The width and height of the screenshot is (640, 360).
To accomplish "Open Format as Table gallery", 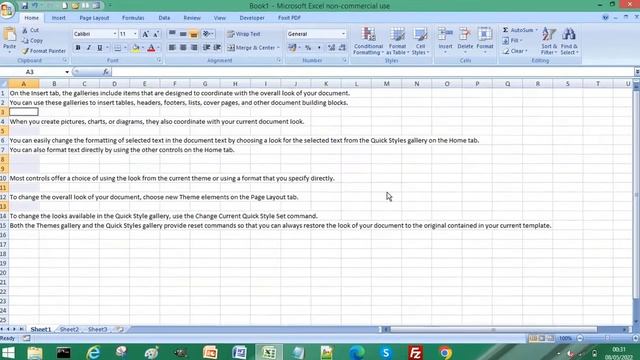I will point(397,41).
